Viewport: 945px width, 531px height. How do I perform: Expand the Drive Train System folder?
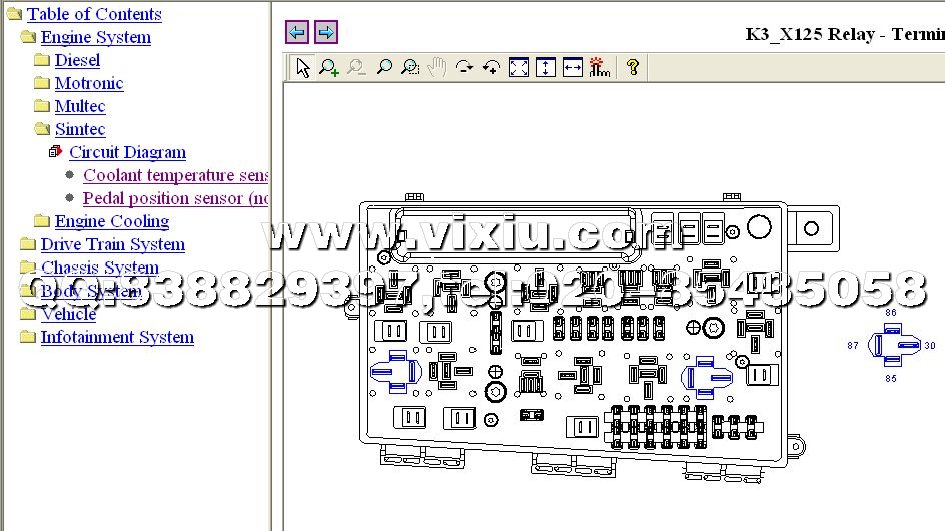[112, 244]
